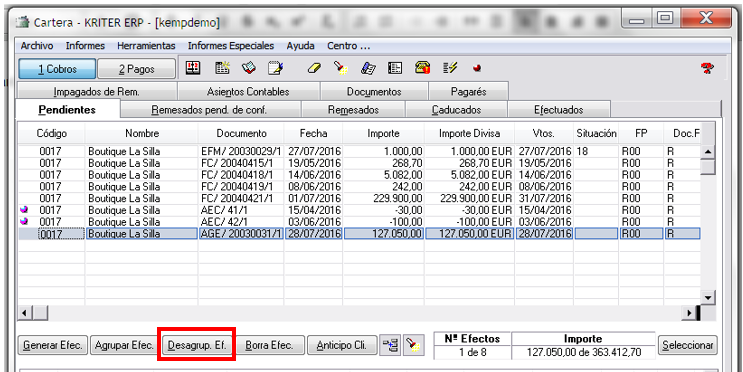Switch to the Asientos Contables tab
The image size is (743, 372).
pyautogui.click(x=248, y=91)
